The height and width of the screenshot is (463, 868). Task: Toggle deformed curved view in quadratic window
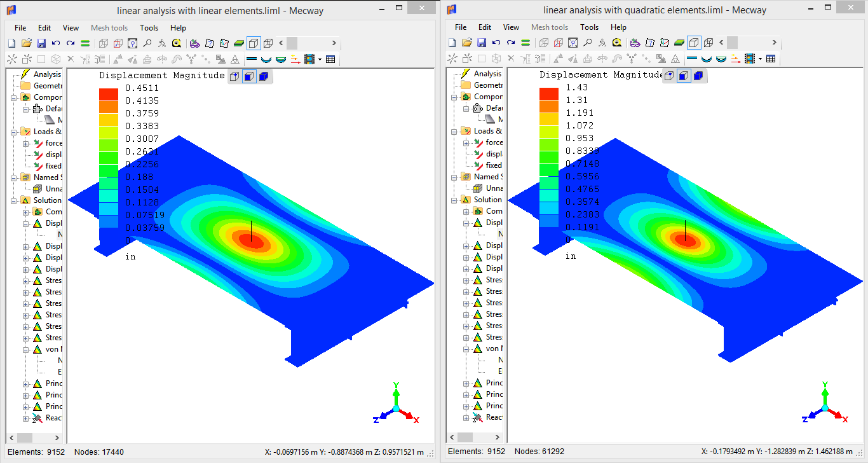tap(707, 59)
